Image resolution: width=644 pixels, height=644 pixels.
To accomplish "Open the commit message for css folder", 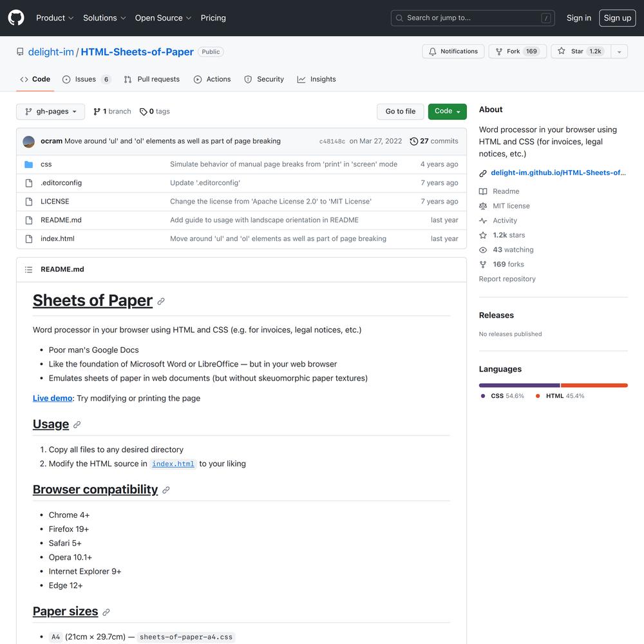I will [283, 164].
